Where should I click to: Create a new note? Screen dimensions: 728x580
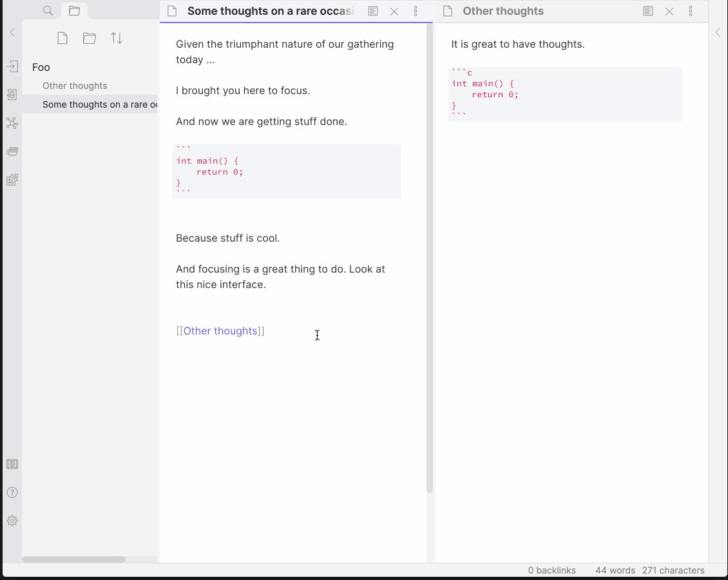tap(62, 38)
